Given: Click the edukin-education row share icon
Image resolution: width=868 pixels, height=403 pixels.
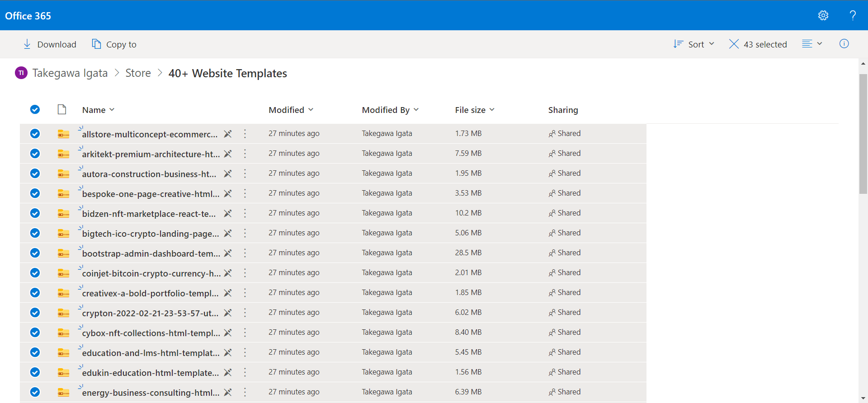Looking at the screenshot, I should pyautogui.click(x=228, y=372).
